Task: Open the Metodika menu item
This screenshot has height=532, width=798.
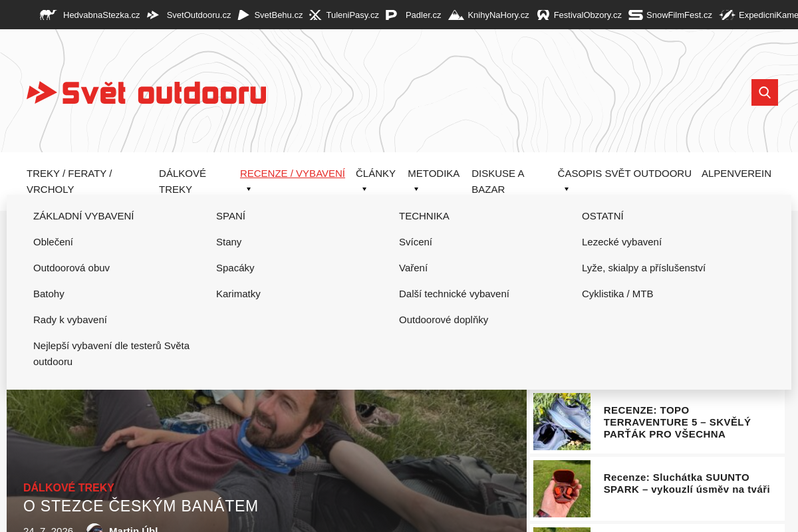Action: (x=434, y=173)
